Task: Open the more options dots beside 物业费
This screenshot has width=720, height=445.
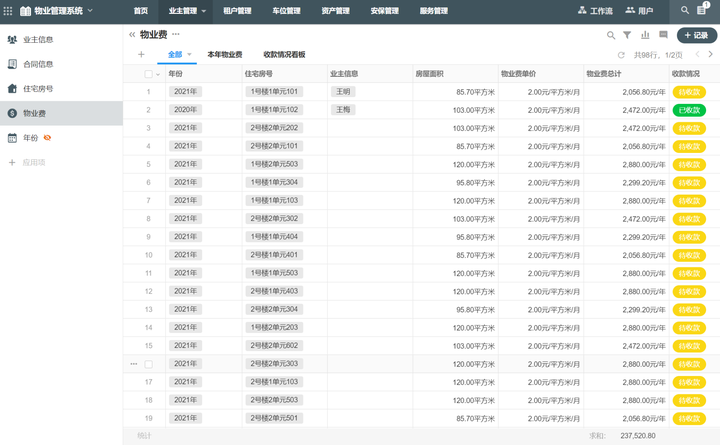Action: click(176, 34)
